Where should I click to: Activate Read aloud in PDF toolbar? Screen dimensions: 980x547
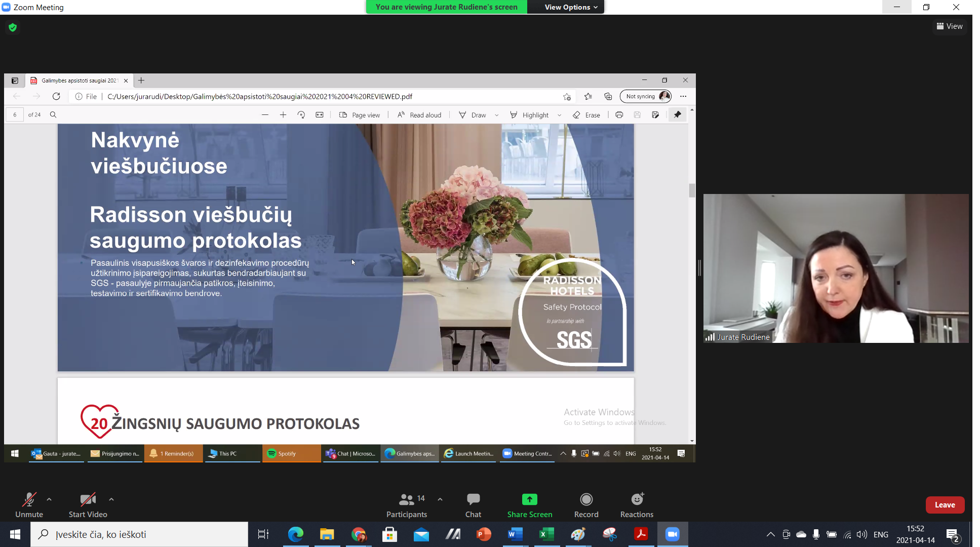(419, 115)
